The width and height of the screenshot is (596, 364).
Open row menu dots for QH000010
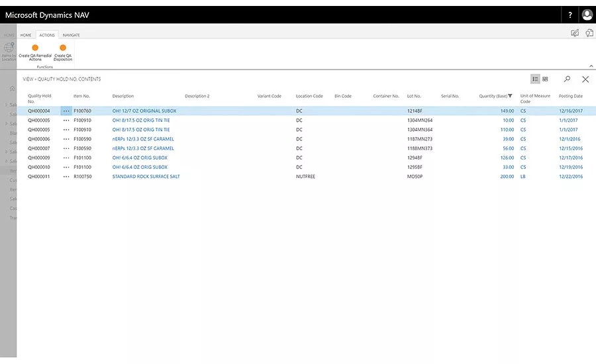coord(66,167)
